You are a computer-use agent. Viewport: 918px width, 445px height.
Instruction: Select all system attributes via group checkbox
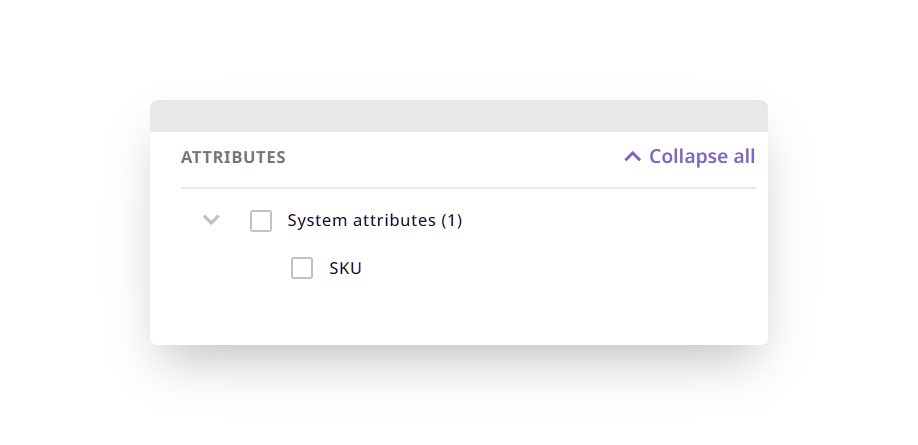pos(261,221)
